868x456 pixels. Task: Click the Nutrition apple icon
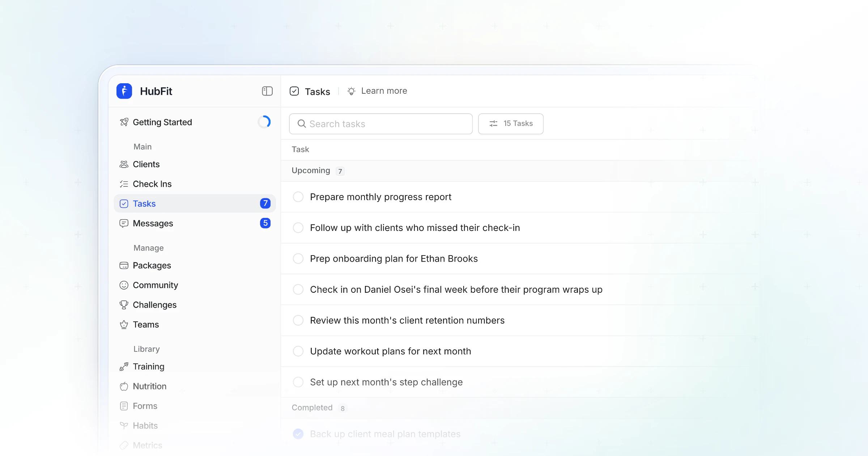pos(124,387)
